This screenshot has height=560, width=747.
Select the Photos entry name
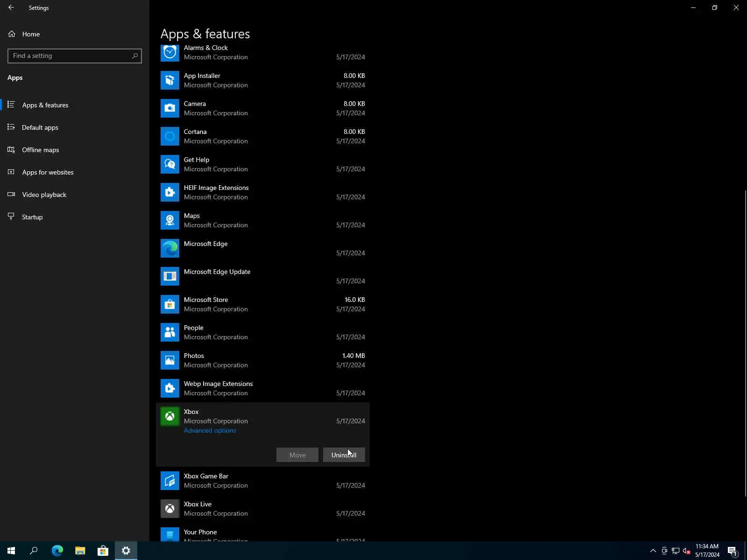[x=194, y=356]
